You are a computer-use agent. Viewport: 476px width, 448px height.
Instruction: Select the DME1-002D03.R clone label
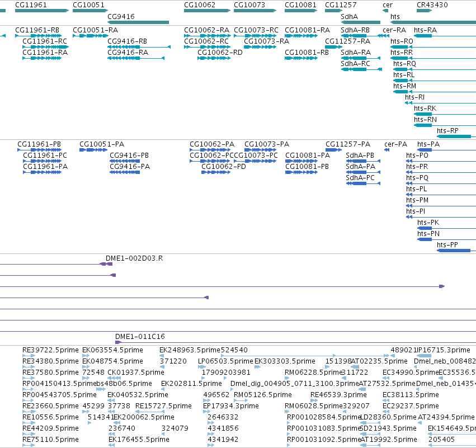coord(134,258)
